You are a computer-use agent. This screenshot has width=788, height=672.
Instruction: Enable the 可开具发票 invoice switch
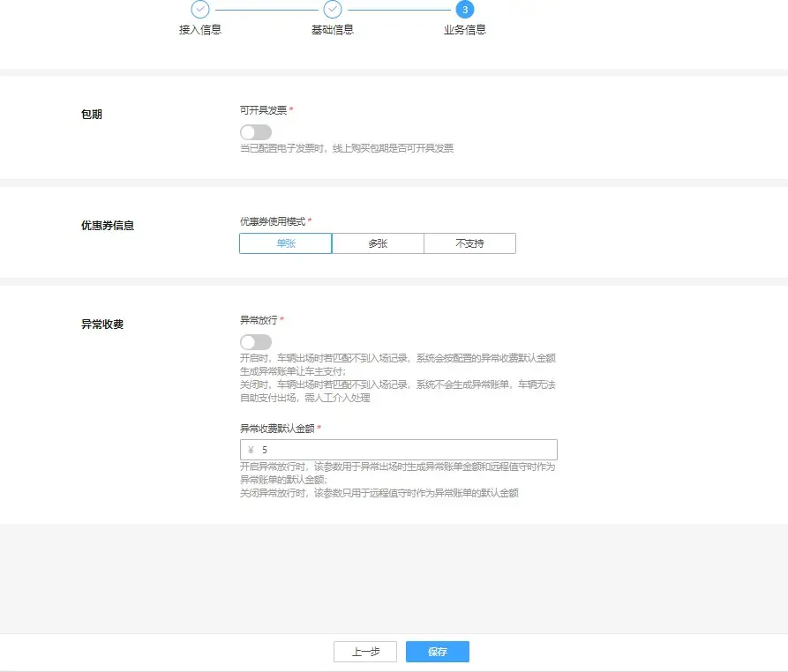coord(256,132)
